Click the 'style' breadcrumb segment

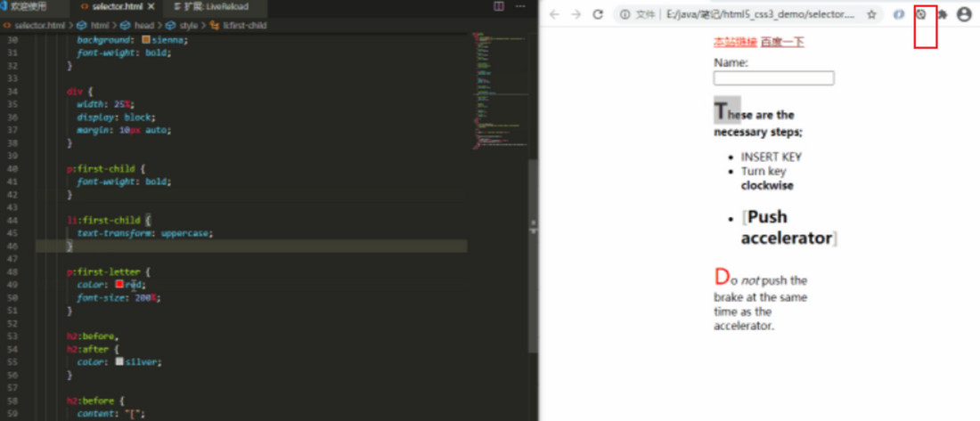188,26
